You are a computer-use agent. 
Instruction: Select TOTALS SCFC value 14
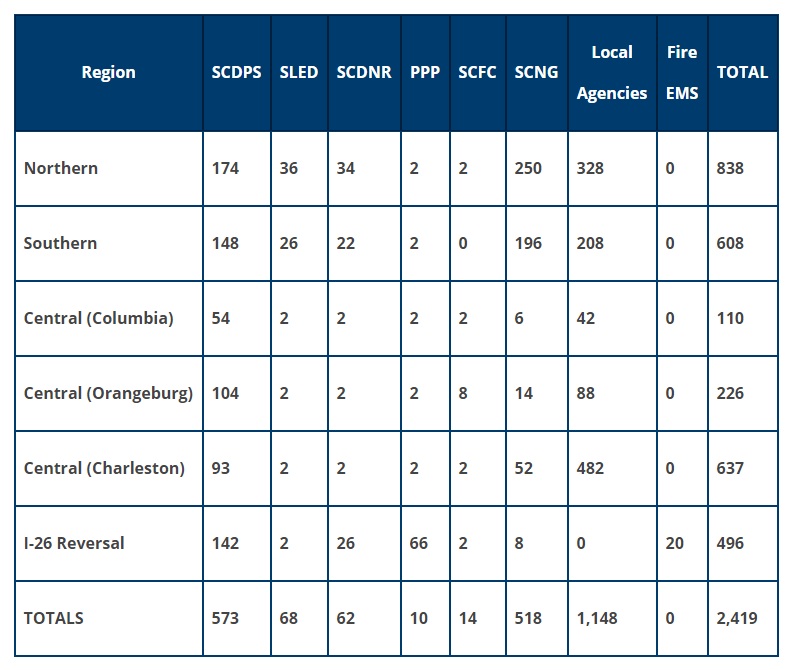(467, 618)
